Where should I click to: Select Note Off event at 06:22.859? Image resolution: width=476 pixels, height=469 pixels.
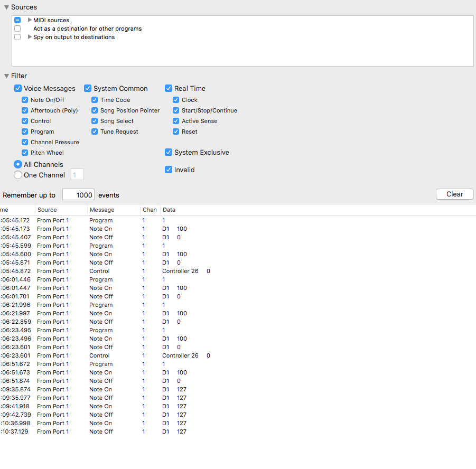[x=238, y=322]
